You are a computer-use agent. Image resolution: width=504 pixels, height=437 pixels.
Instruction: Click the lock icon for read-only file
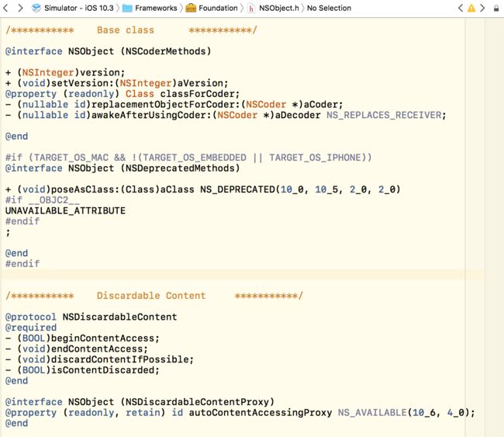click(x=496, y=9)
